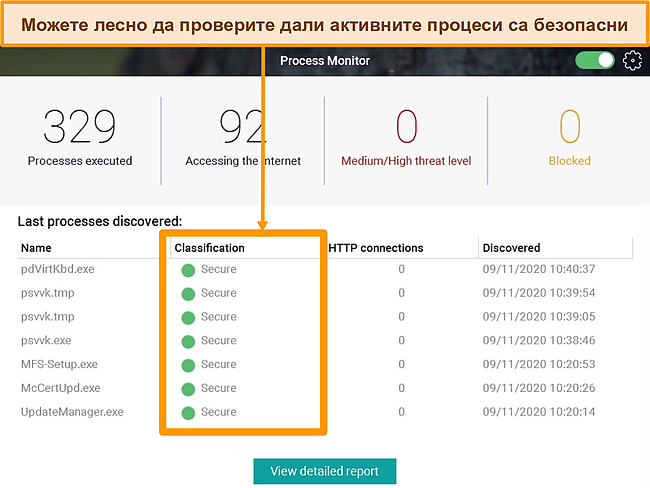
Task: Select the UpdateManager.exe process name
Action: coord(72,412)
